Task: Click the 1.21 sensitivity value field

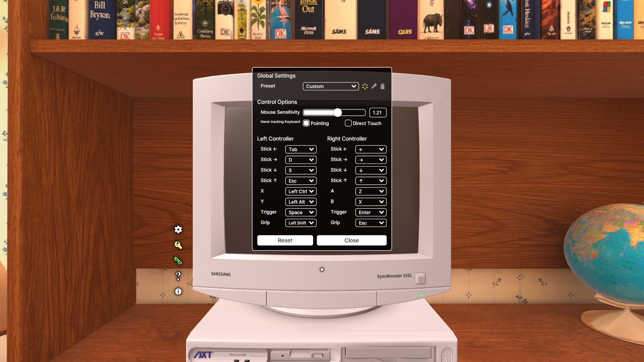Action: coord(377,113)
